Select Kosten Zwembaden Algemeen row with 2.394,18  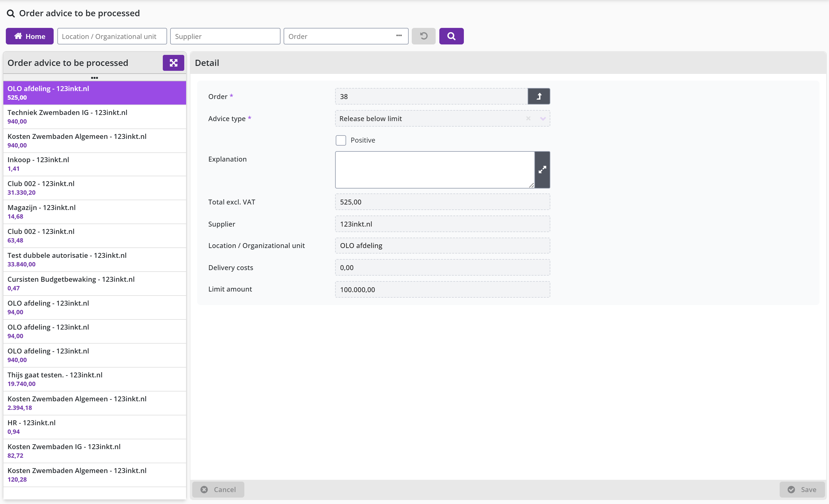94,403
